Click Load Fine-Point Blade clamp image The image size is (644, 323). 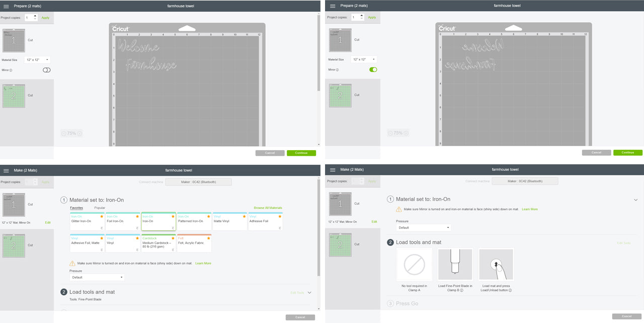tap(455, 264)
